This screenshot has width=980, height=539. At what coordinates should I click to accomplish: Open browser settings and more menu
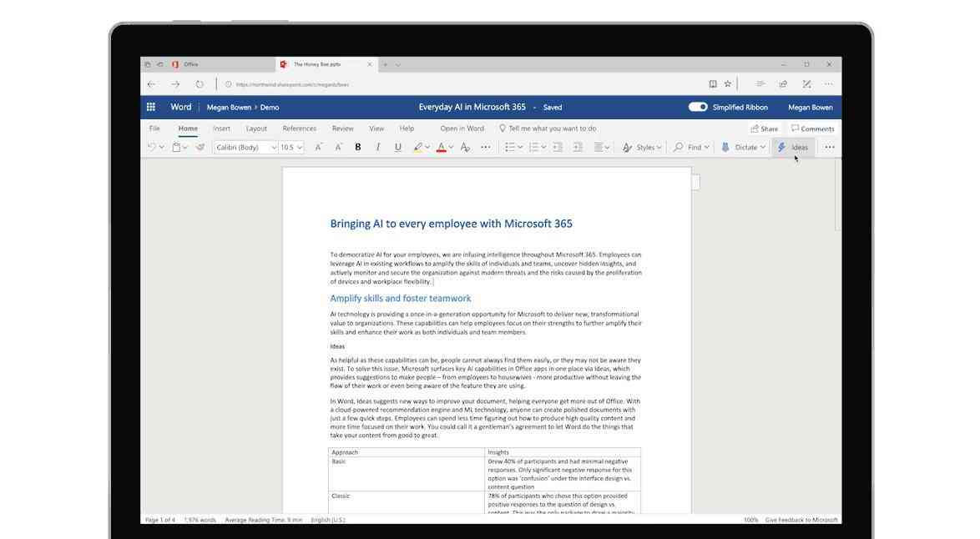[828, 83]
